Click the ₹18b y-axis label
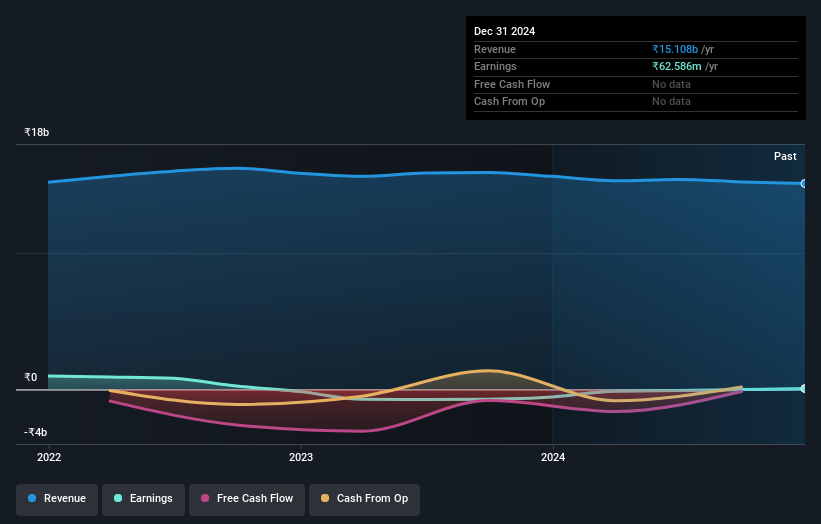 pyautogui.click(x=37, y=132)
